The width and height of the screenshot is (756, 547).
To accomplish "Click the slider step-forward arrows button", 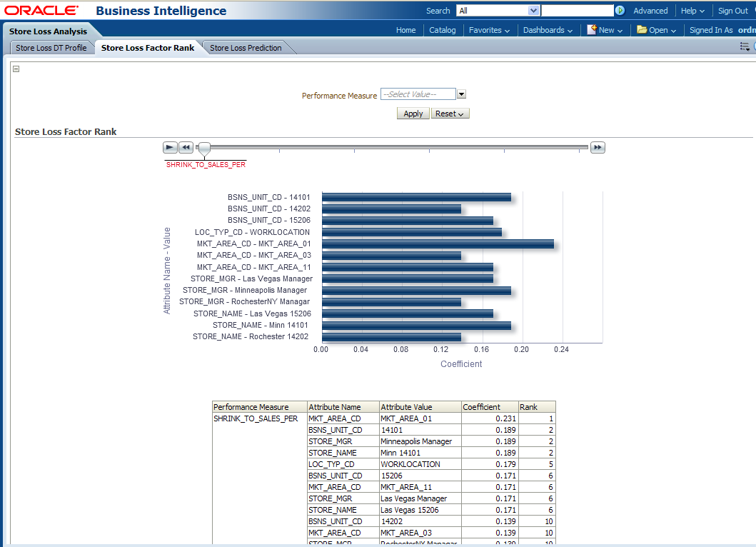I will coord(598,147).
